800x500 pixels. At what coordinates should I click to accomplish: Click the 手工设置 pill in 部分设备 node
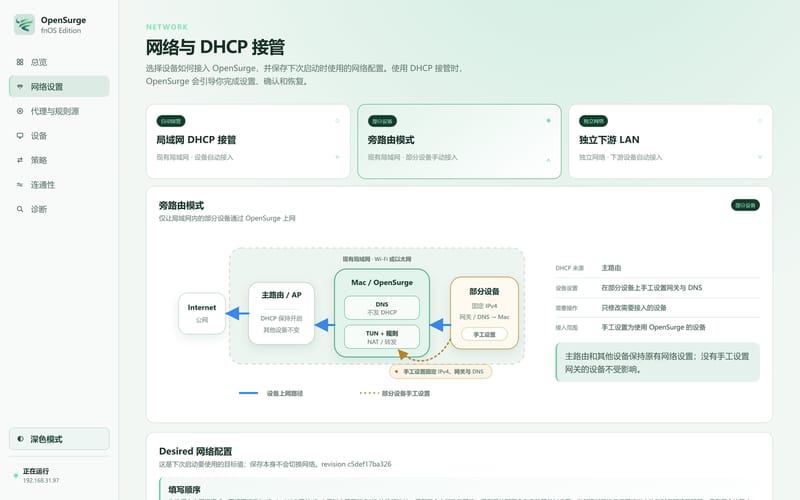tap(484, 334)
